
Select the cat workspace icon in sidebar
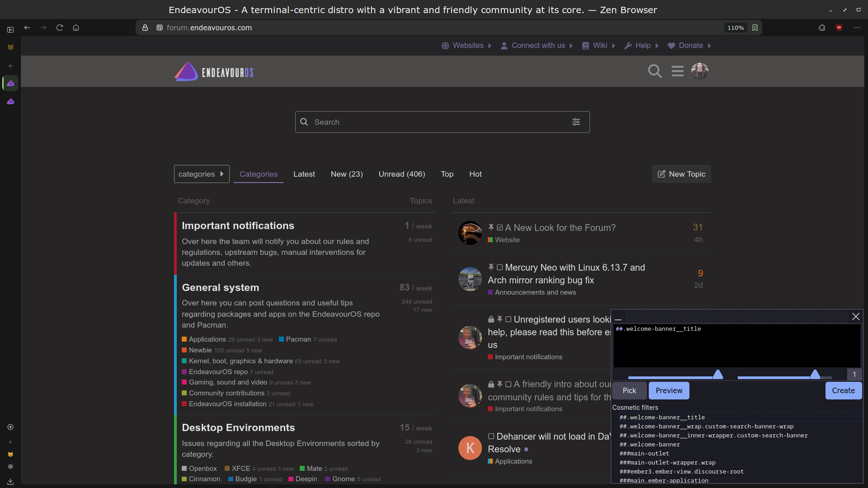click(x=10, y=47)
